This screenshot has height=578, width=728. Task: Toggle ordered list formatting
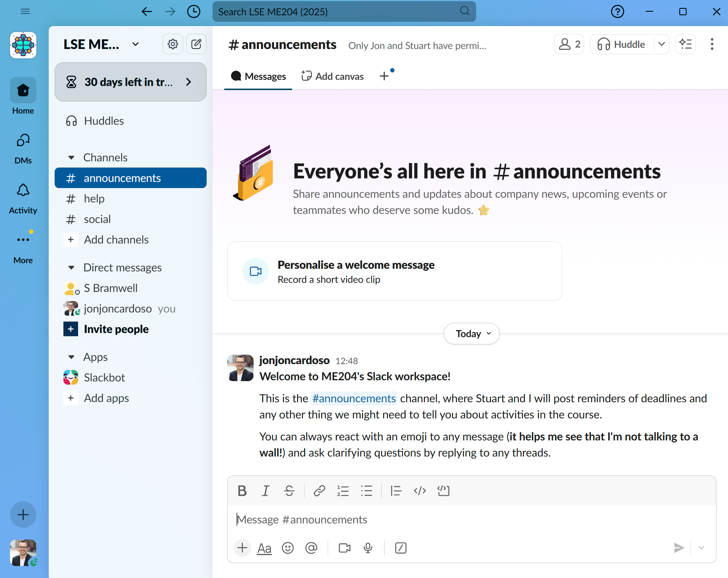coord(343,491)
